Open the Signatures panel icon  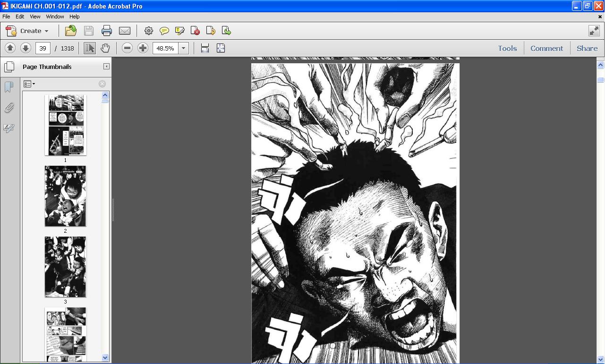[x=9, y=128]
